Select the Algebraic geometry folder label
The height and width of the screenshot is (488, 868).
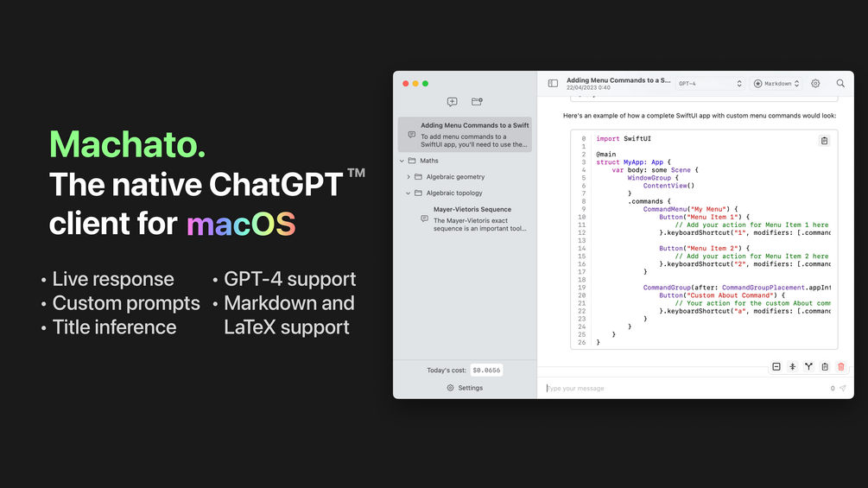click(x=455, y=177)
